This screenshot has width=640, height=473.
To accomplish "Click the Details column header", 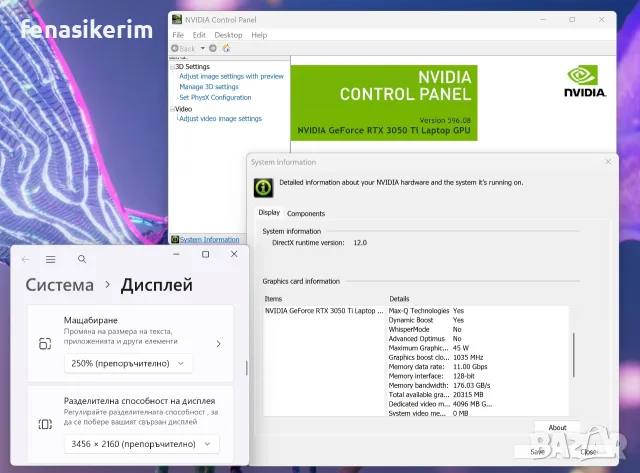I will [399, 299].
